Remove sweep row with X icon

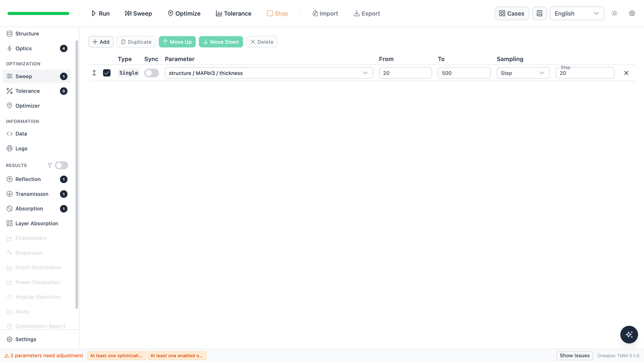pos(626,73)
